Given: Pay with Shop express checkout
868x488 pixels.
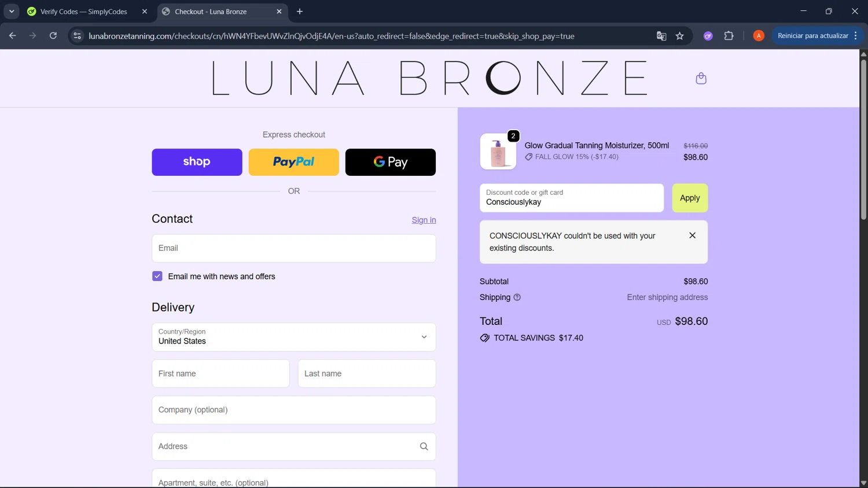Looking at the screenshot, I should click(197, 162).
